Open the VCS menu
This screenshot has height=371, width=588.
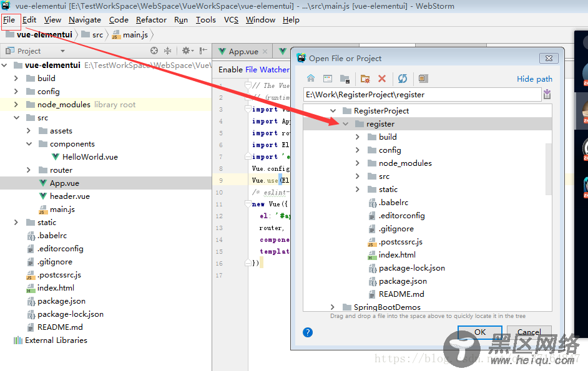(231, 20)
